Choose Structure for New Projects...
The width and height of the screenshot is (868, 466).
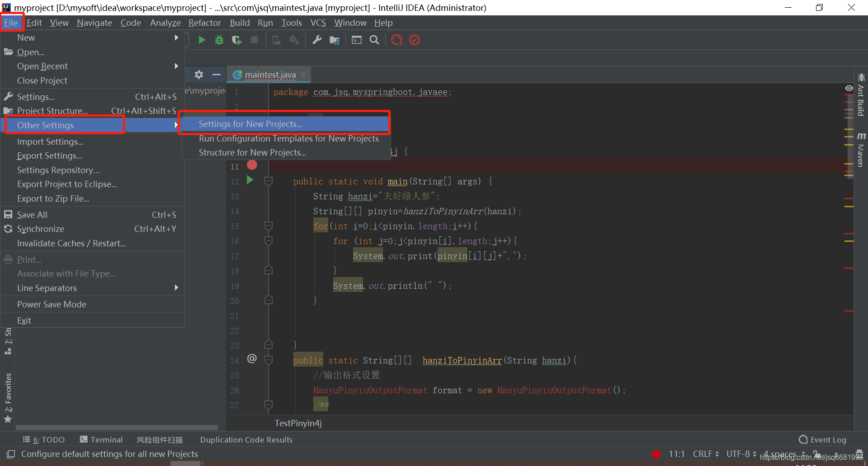[285, 152]
